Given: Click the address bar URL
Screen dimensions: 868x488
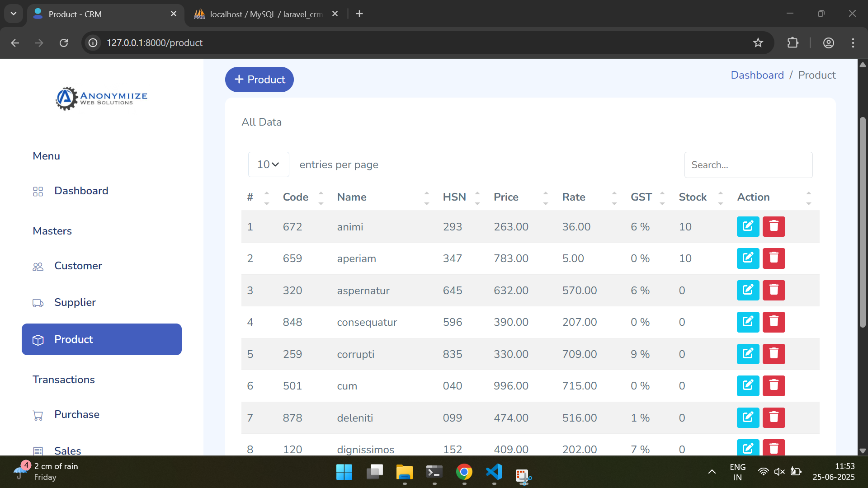Looking at the screenshot, I should (x=155, y=43).
